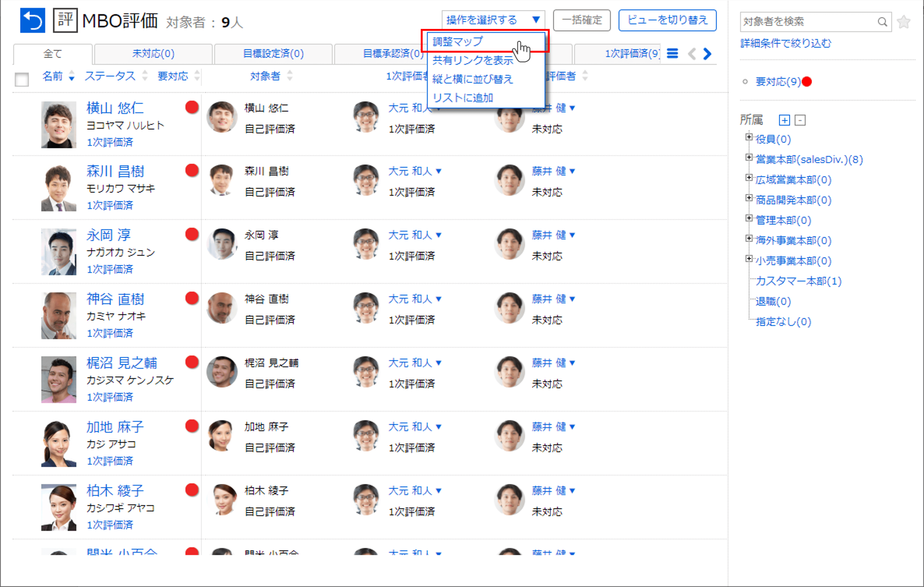This screenshot has height=587, width=924.
Task: Click the search magnifier icon
Action: [882, 22]
